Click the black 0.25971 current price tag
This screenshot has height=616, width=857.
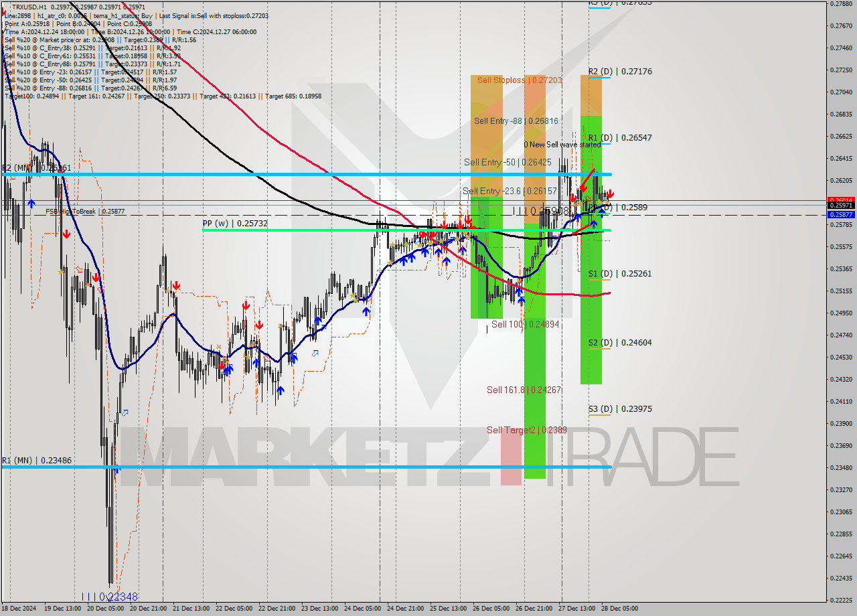[x=841, y=206]
